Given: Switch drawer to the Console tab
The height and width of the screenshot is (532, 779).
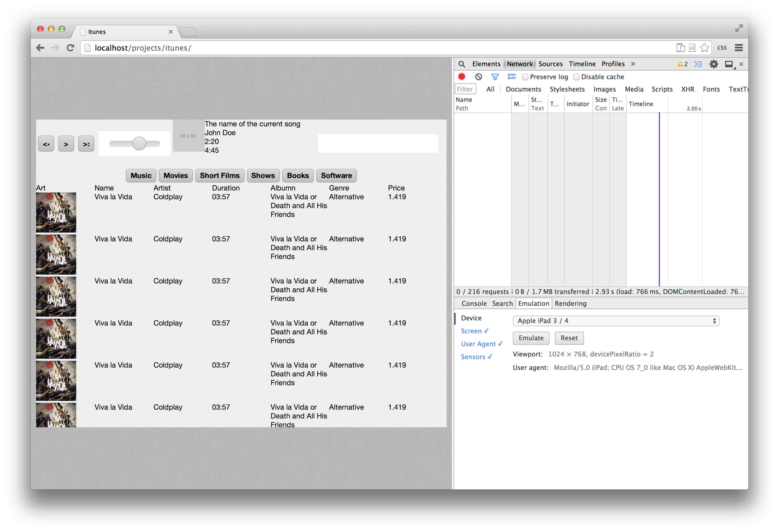Looking at the screenshot, I should [x=474, y=303].
